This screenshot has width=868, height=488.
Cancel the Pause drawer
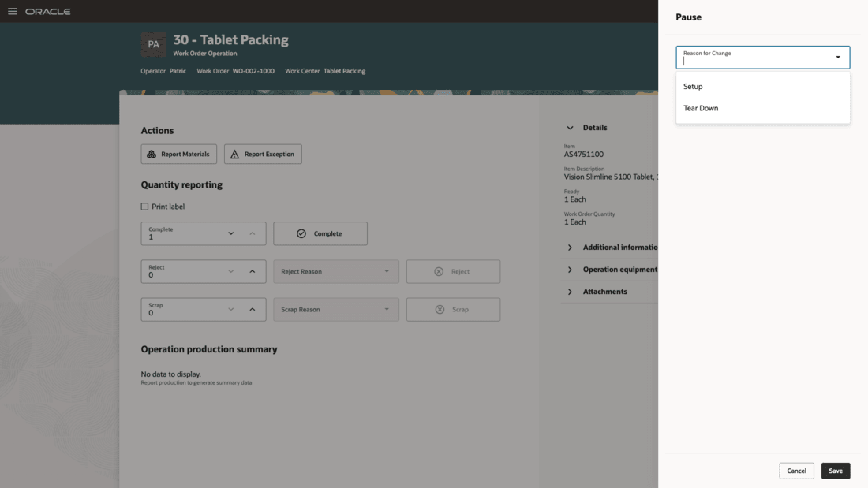tap(796, 471)
